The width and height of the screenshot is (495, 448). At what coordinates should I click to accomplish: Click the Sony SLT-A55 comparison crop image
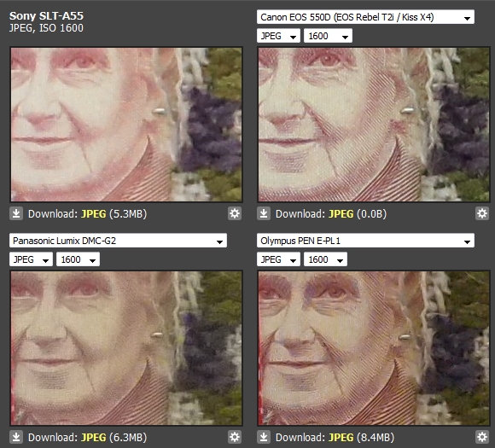[x=126, y=125]
